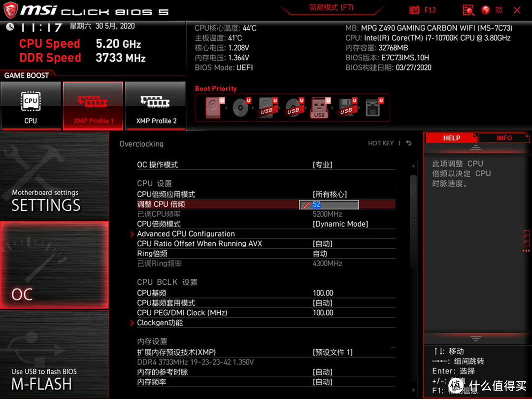Click the GAME BOOST label
The image size is (532, 399).
tap(27, 75)
